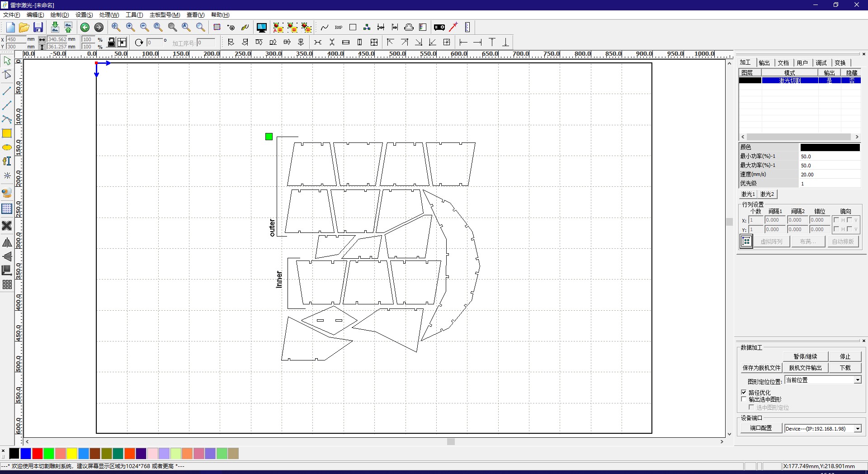
Task: Activate the horizontal mirror tool
Action: (x=7, y=242)
